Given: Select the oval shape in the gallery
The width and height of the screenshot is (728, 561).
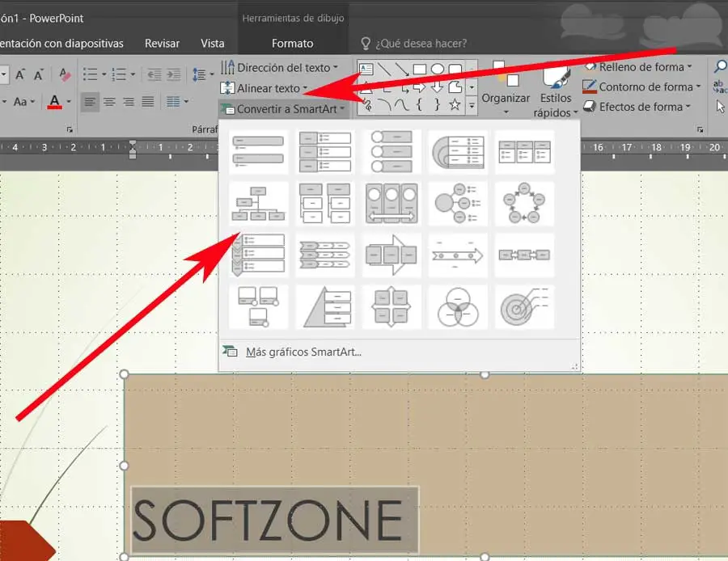Looking at the screenshot, I should click(438, 70).
